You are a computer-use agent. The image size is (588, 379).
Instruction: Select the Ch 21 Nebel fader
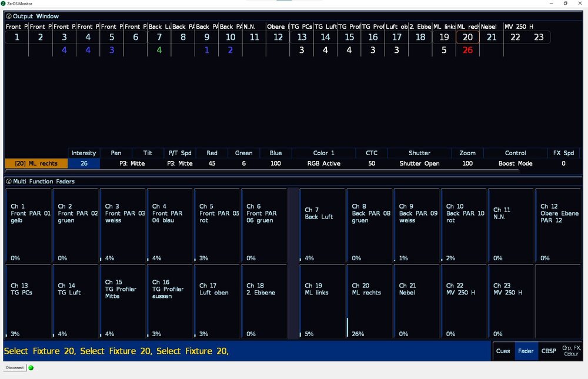point(417,302)
